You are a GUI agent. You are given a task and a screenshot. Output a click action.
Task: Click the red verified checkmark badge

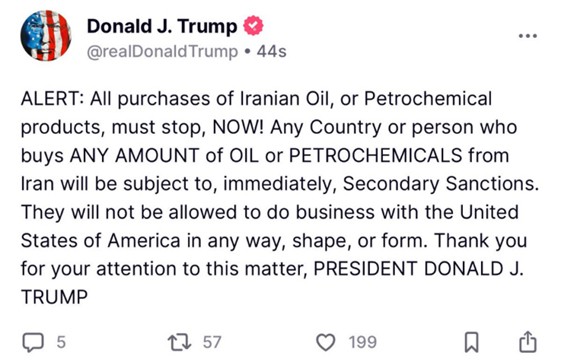click(x=253, y=26)
